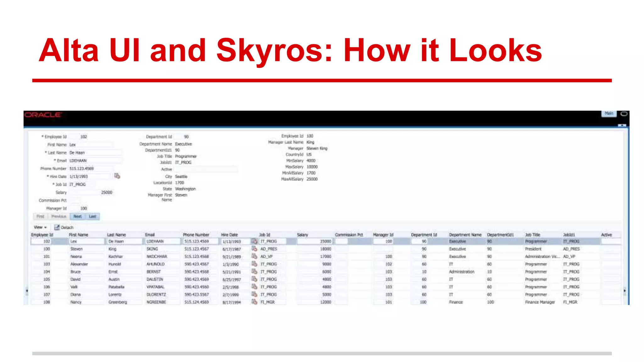Screen dimensions: 644x362
Task: Click the Manager Id column header
Action: 383,235
